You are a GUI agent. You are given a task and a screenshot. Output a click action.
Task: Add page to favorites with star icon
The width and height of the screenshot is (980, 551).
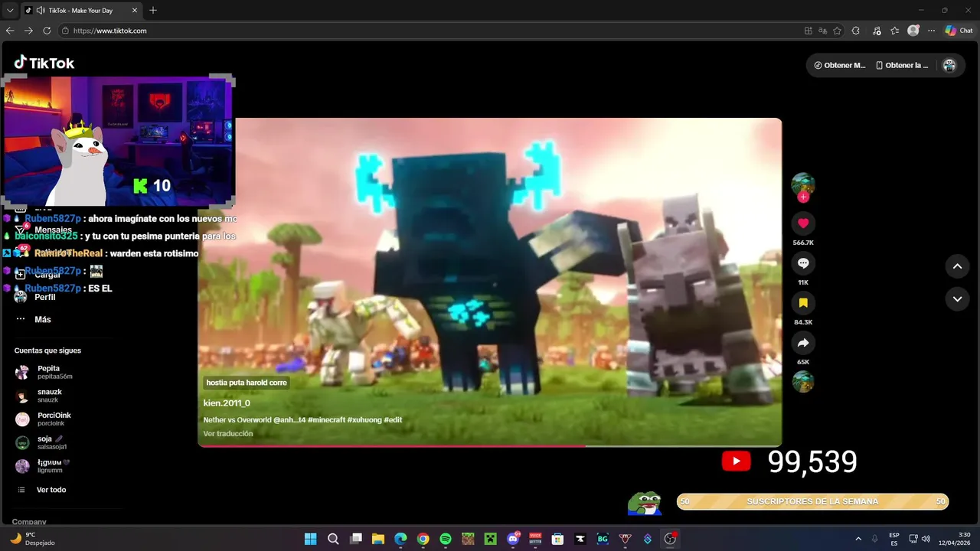pyautogui.click(x=837, y=31)
